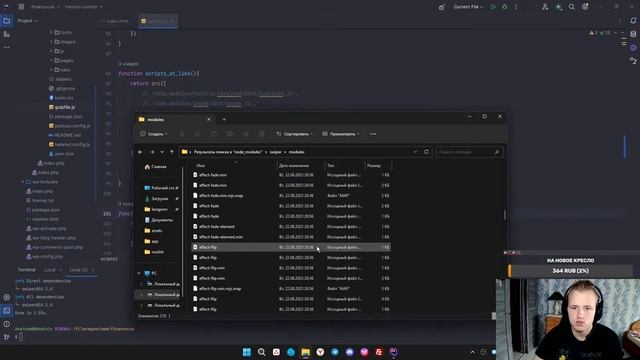The width and height of the screenshot is (640, 360).
Task: Open the Создать dropdown in Explorer
Action: pyautogui.click(x=154, y=134)
